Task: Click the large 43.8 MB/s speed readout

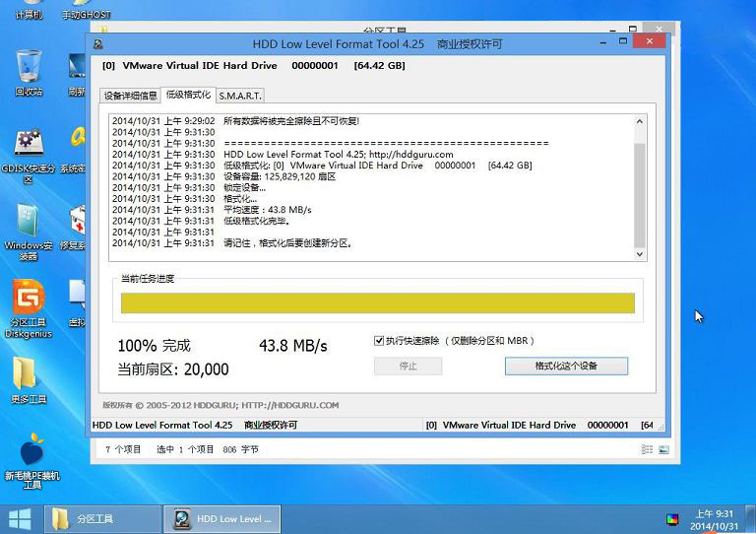Action: pos(293,346)
